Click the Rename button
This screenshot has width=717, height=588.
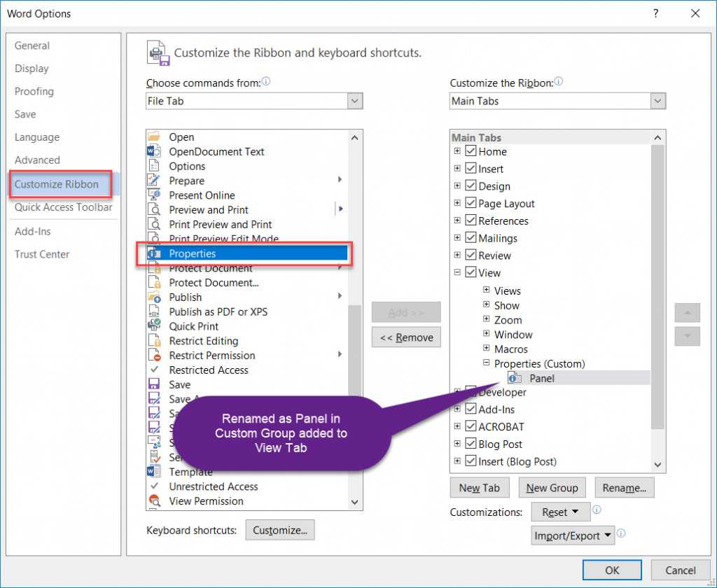coord(624,487)
